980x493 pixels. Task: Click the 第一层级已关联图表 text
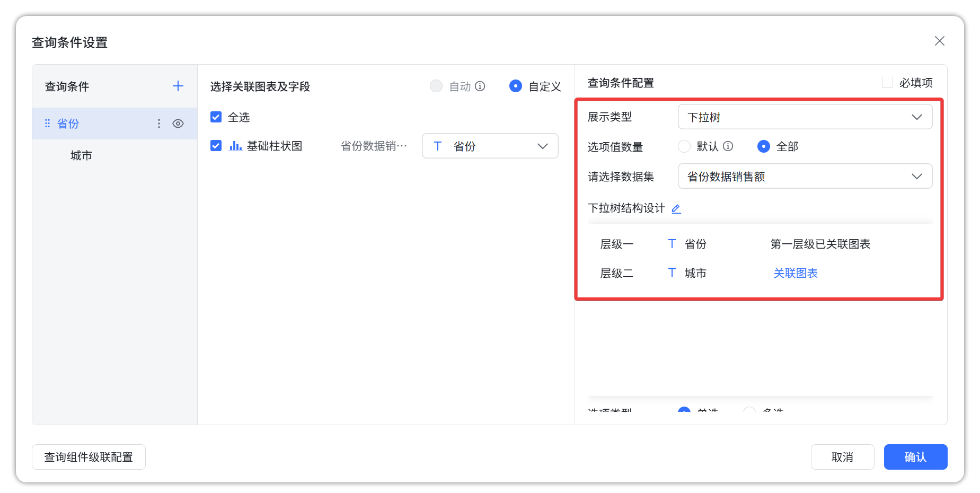820,244
